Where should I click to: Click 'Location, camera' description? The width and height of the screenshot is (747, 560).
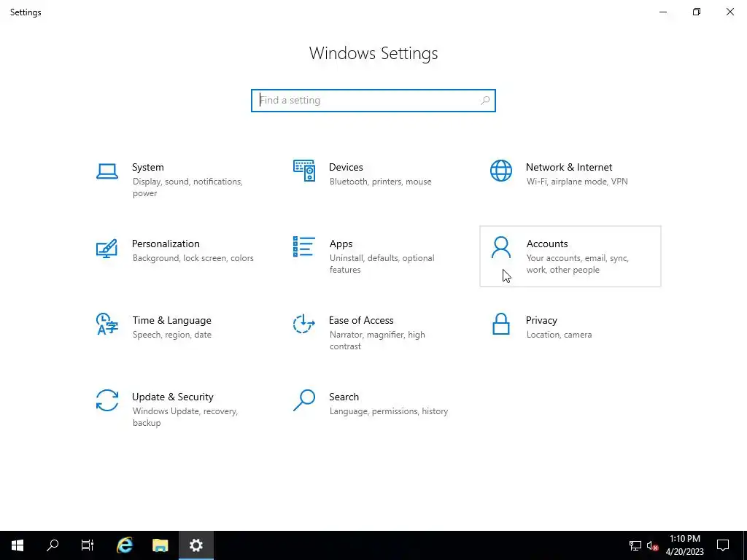560,335
